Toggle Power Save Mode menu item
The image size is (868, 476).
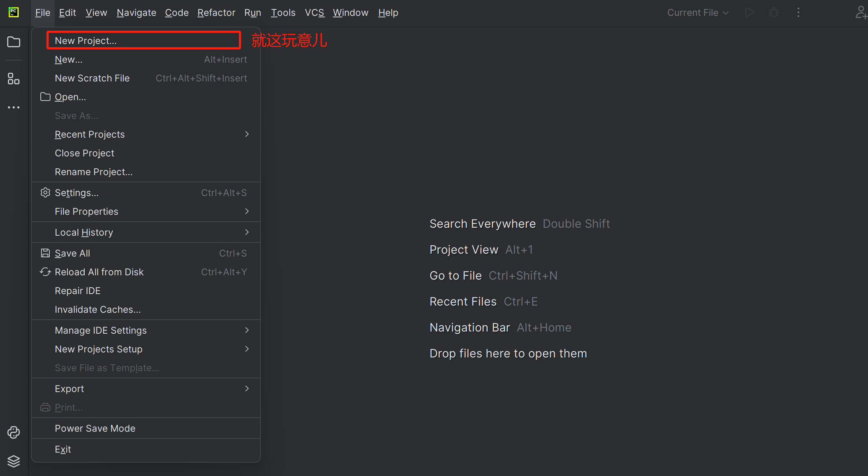click(146, 428)
